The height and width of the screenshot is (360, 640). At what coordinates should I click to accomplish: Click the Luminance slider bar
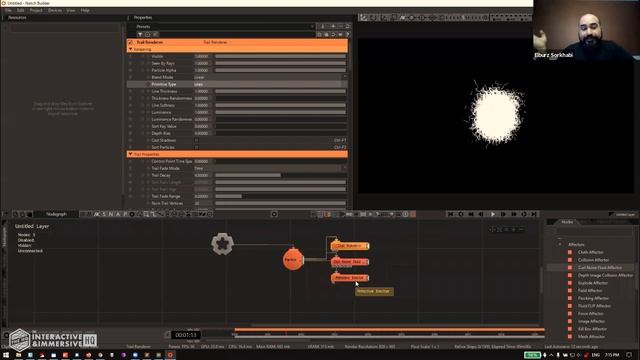click(x=280, y=112)
